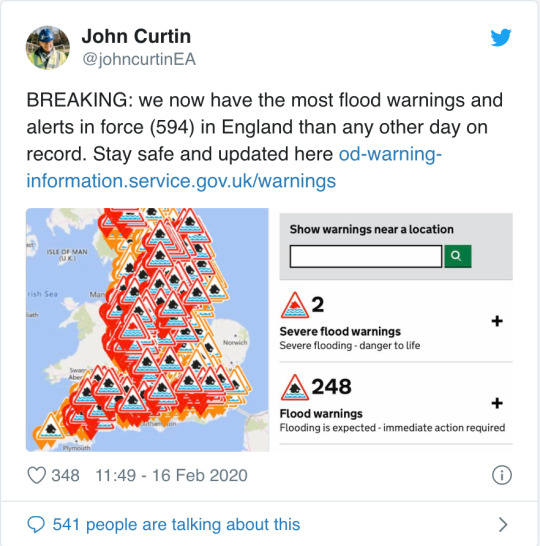Click the speech bubble reply icon
Viewport: 540px width, 546px height.
(36, 524)
